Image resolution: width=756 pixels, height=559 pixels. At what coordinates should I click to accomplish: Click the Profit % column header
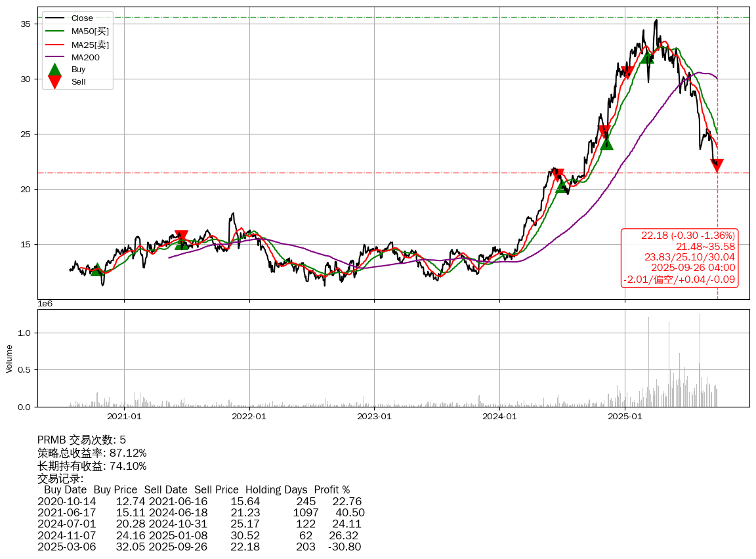point(331,490)
